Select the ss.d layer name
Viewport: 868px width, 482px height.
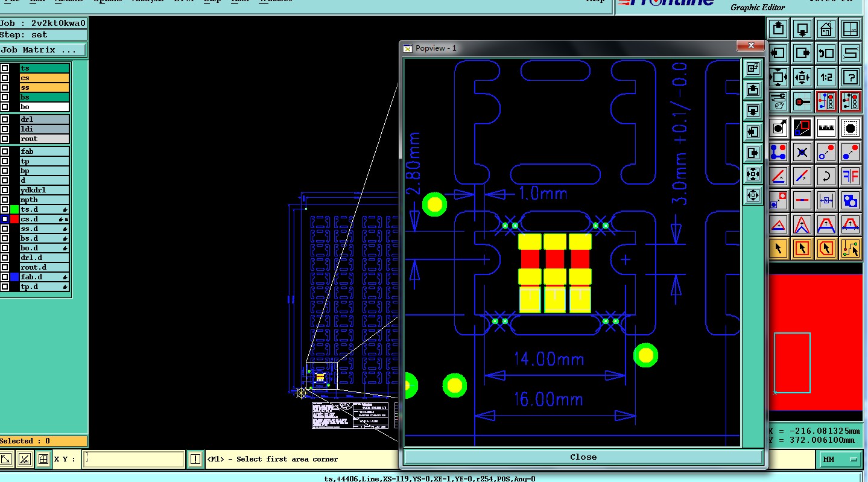point(45,229)
